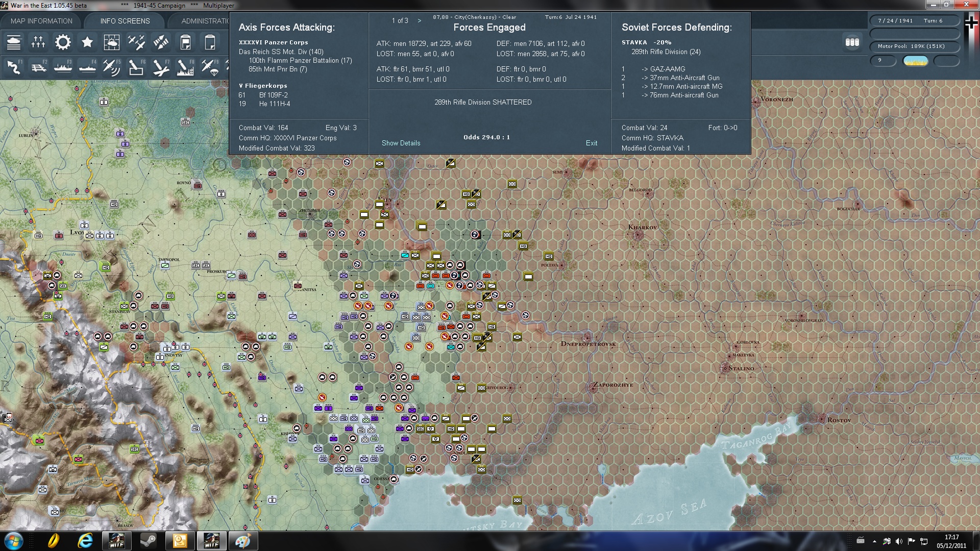Screen dimensions: 980x551
Task: Click the gold ring taskbar icon
Action: click(x=53, y=541)
